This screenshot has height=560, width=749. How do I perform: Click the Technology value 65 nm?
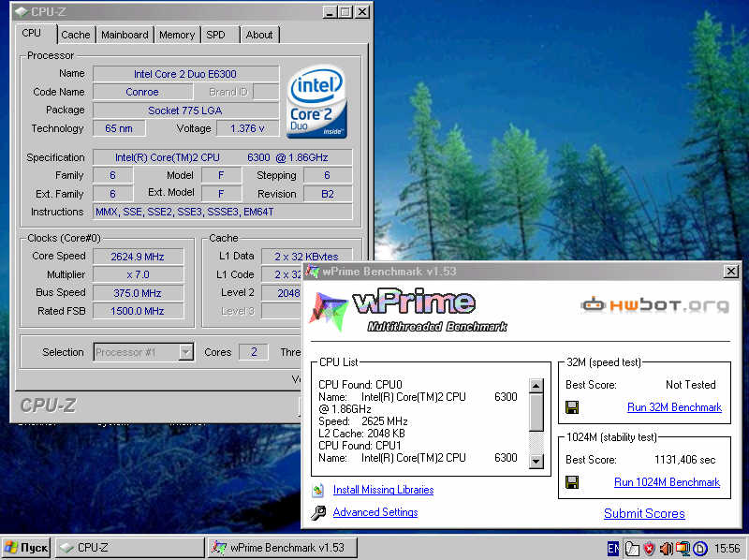(119, 128)
